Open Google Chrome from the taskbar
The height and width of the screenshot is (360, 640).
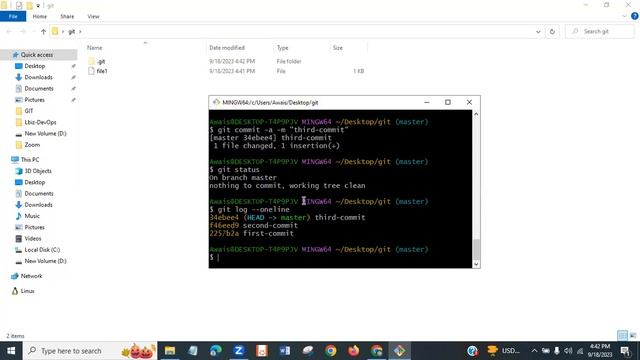pos(331,351)
